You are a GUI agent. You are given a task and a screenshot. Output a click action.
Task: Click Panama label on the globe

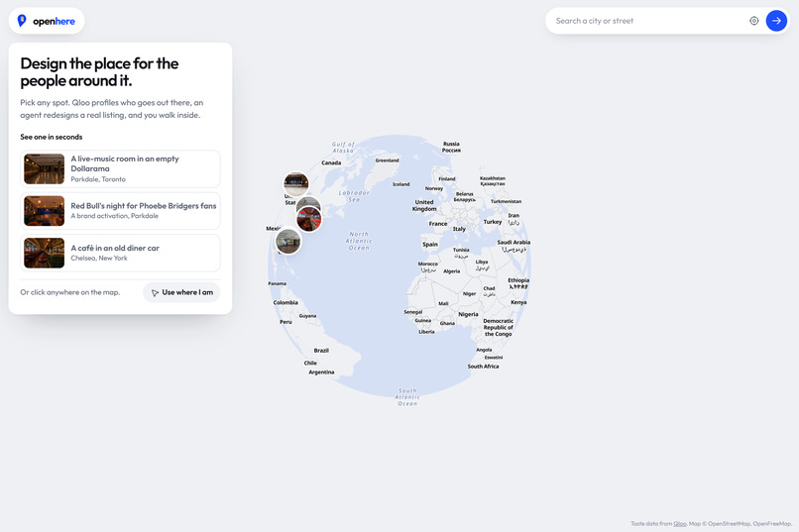(x=278, y=283)
